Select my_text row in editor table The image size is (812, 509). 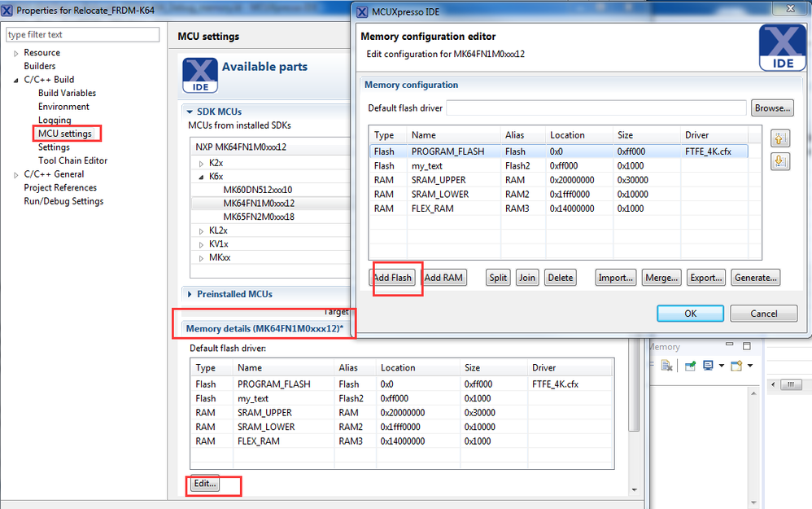point(558,166)
